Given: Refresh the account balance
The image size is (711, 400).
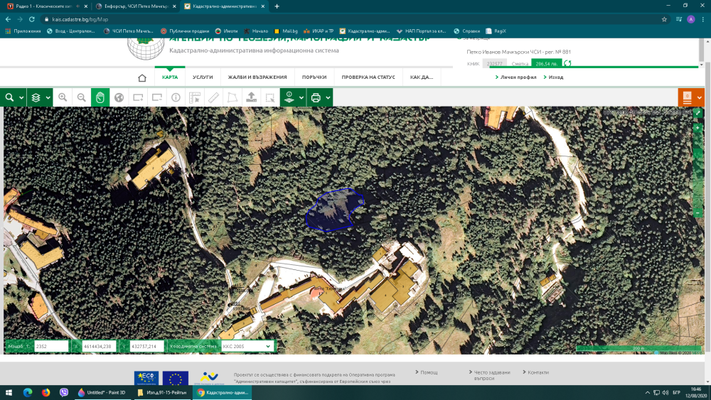Looking at the screenshot, I should click(567, 63).
